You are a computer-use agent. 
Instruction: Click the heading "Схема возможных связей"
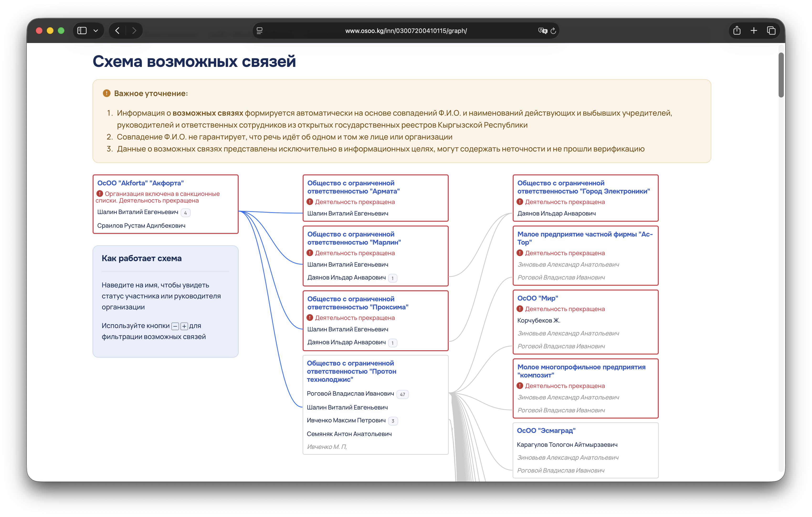click(194, 61)
